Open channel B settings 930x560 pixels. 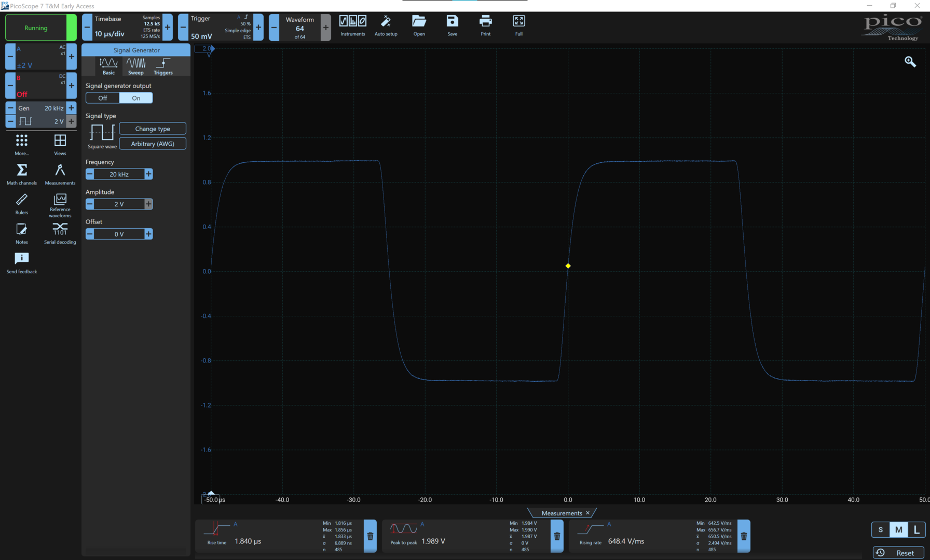pos(41,86)
